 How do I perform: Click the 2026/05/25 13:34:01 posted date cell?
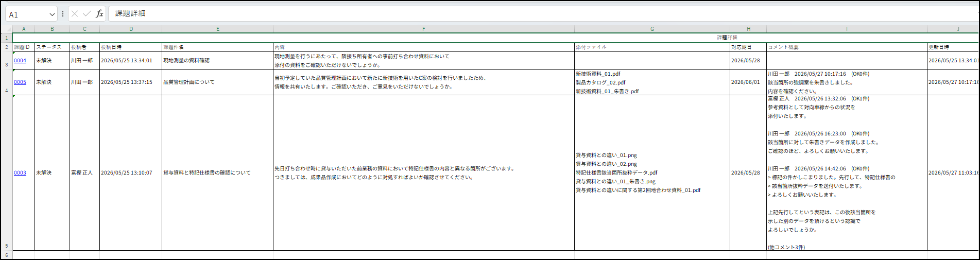pos(131,61)
